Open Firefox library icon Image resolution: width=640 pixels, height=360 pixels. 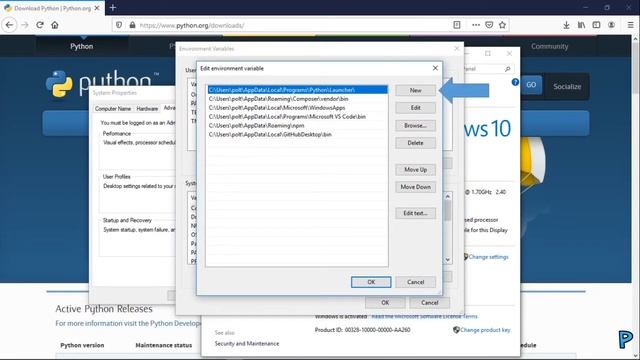pos(581,25)
